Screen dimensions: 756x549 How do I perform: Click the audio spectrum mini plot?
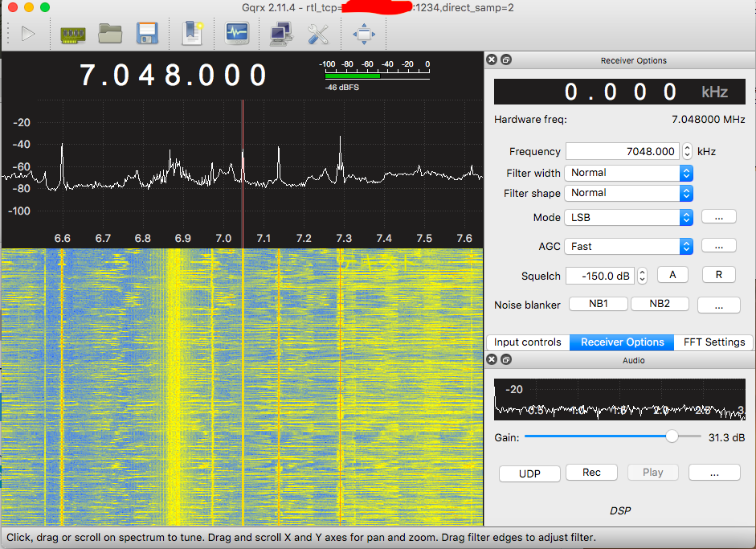coord(619,399)
